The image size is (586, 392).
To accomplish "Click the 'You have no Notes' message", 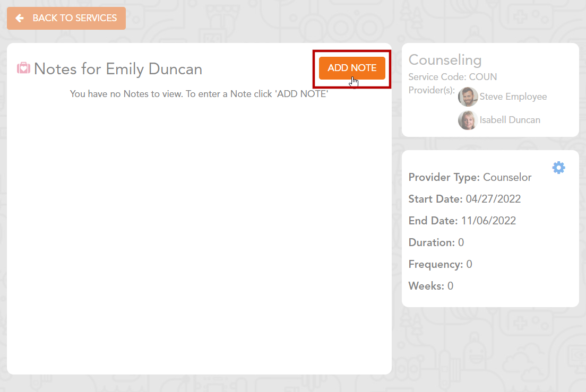I will point(199,94).
